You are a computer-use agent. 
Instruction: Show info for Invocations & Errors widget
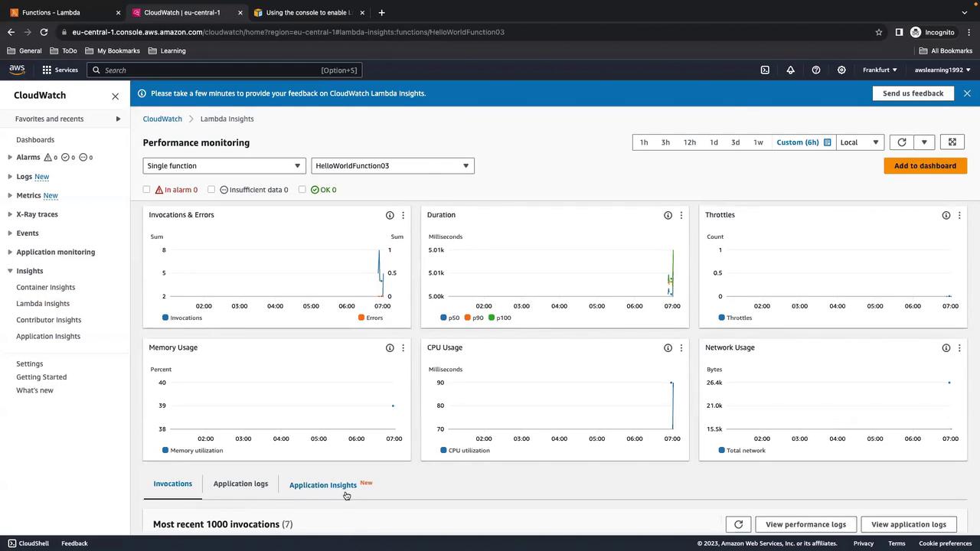(390, 215)
